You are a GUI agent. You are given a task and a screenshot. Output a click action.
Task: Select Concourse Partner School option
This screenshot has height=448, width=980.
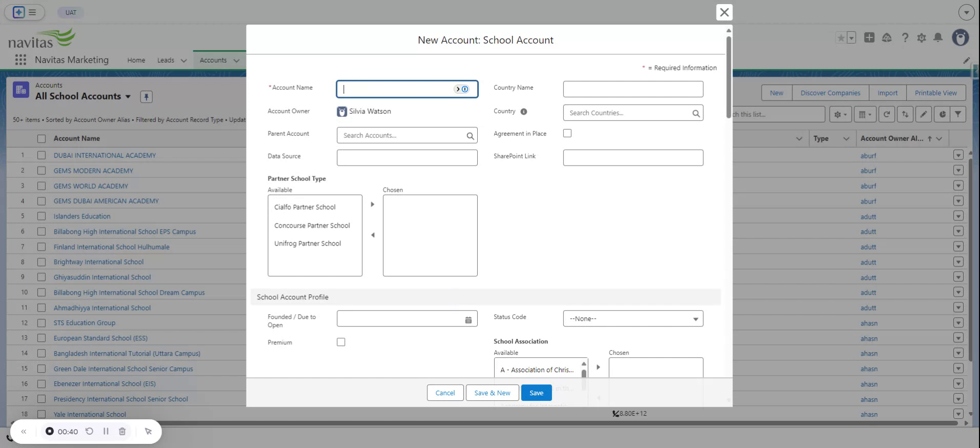(x=312, y=226)
